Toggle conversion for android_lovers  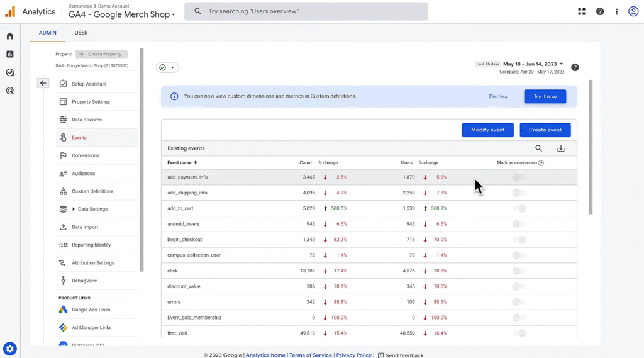[519, 224]
